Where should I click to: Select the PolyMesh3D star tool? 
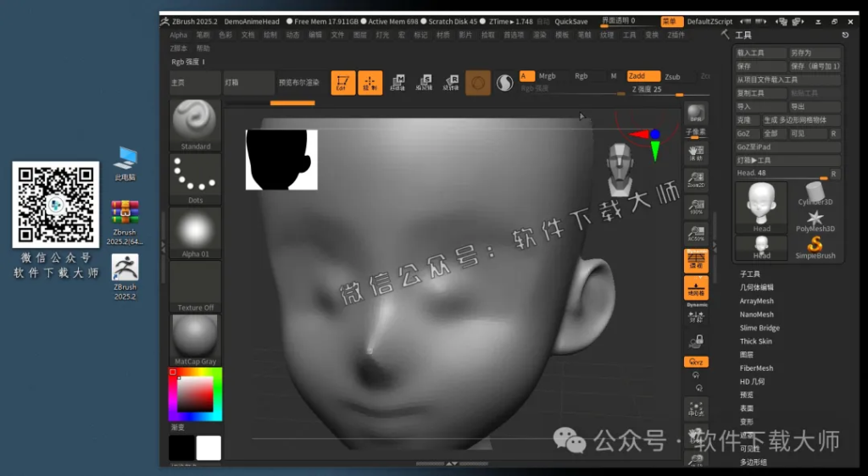click(815, 221)
